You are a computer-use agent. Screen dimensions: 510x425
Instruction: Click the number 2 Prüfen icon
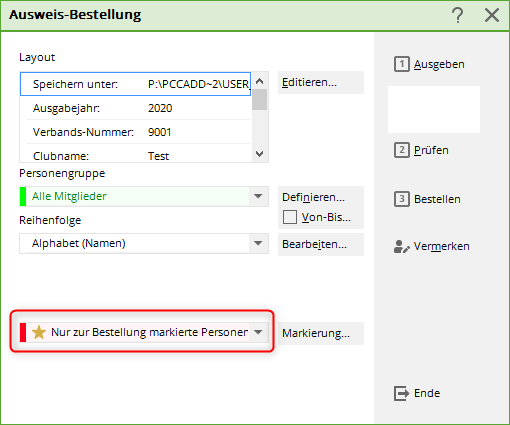(402, 150)
